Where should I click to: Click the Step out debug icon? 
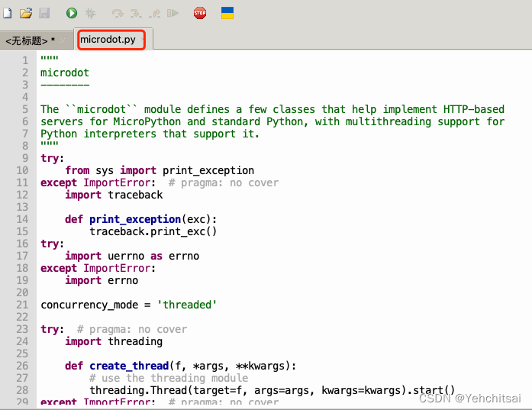(154, 13)
